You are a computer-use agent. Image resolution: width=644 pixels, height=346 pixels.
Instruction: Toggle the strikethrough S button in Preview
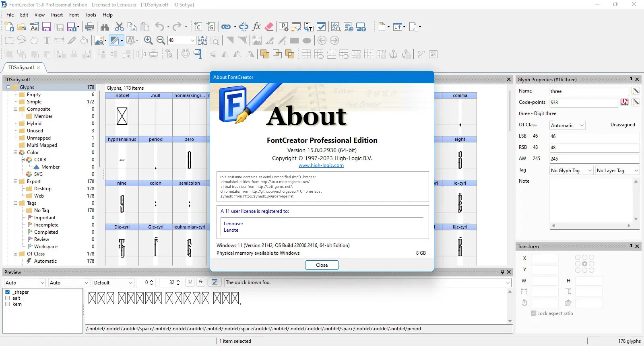click(x=200, y=282)
